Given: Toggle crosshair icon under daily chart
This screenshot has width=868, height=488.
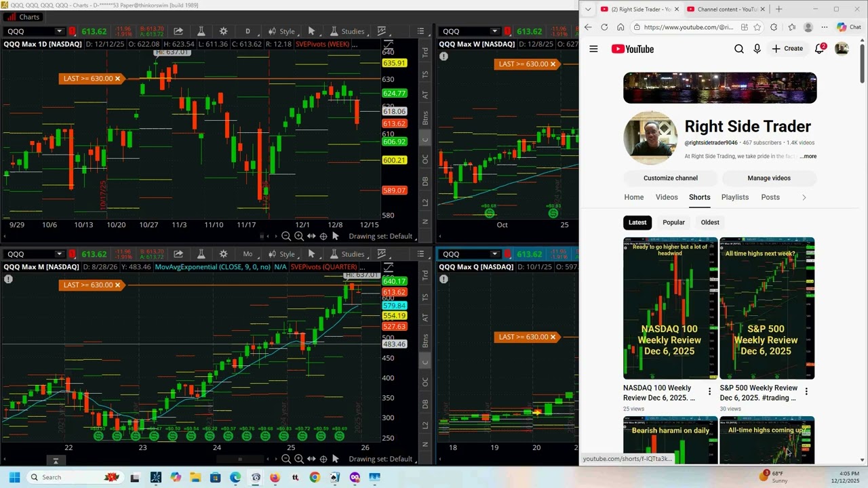Looking at the screenshot, I should [323, 236].
